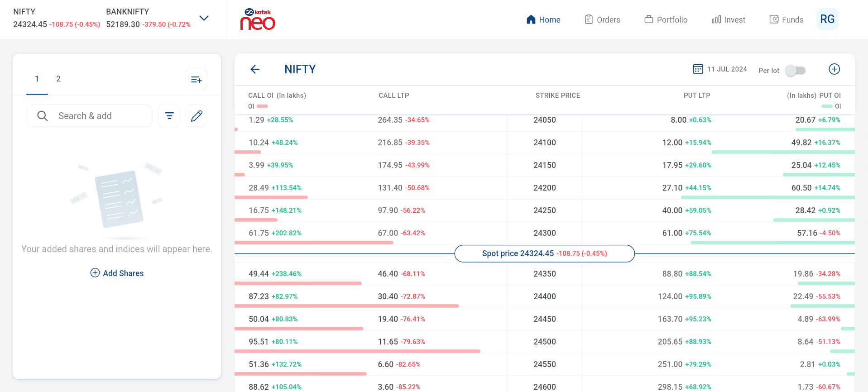Click the Spot price 24324.45 pill
The width and height of the screenshot is (868, 392).
pyautogui.click(x=544, y=253)
